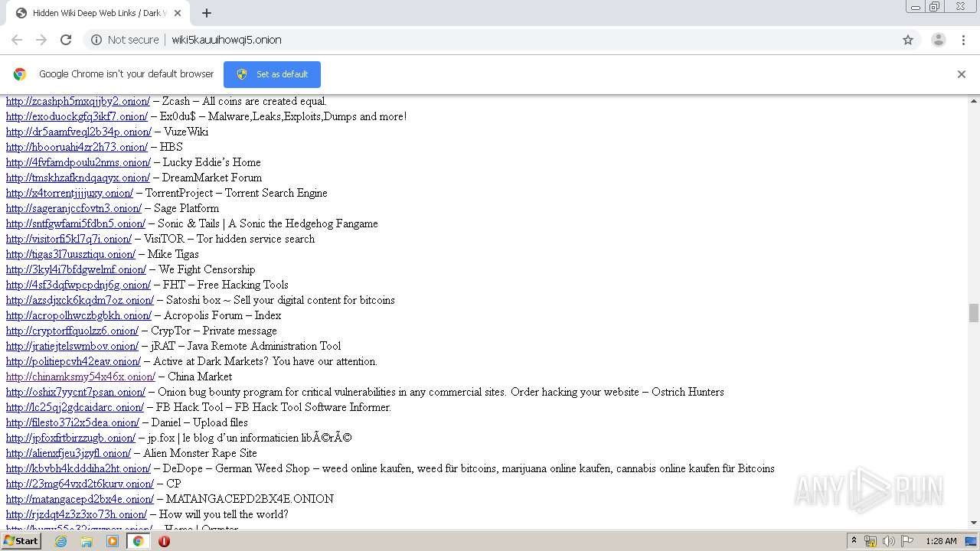Open the 3kyl4i7bfdgwelmf.onion link
Screen dimensions: 980x551
(x=76, y=269)
